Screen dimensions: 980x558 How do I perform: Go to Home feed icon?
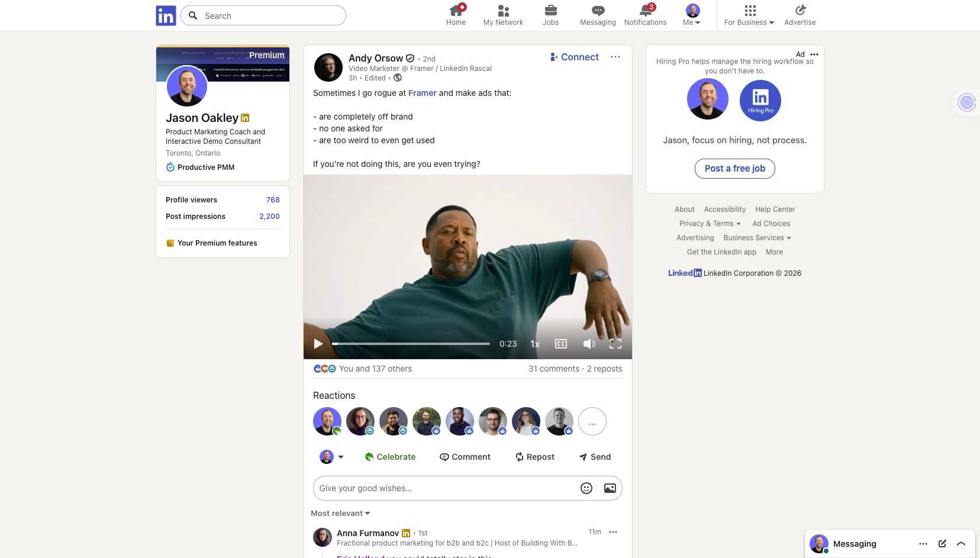point(456,15)
